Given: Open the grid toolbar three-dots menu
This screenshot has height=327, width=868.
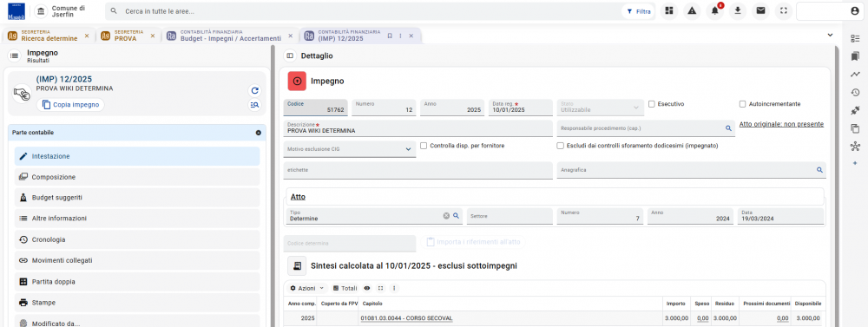Looking at the screenshot, I should tap(394, 288).
